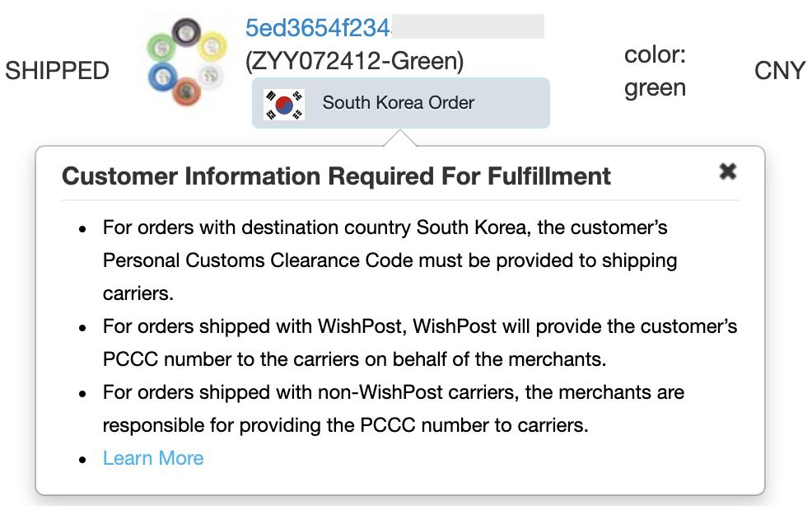Click the CNY currency label

tap(779, 71)
